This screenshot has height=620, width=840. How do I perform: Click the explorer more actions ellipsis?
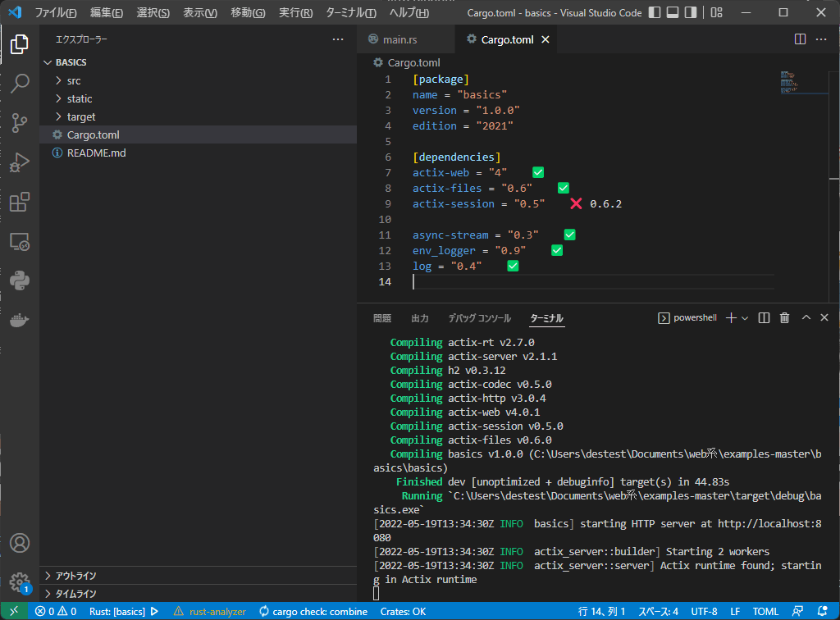[x=337, y=39]
